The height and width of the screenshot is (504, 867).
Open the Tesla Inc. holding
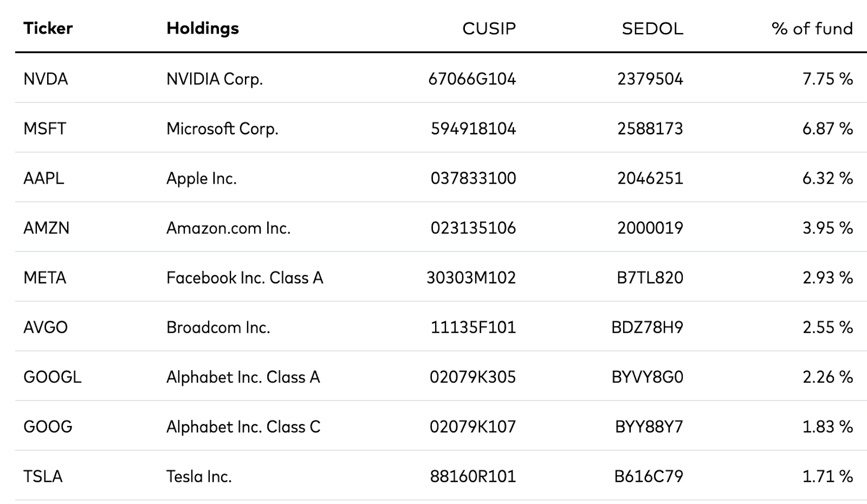pyautogui.click(x=199, y=477)
